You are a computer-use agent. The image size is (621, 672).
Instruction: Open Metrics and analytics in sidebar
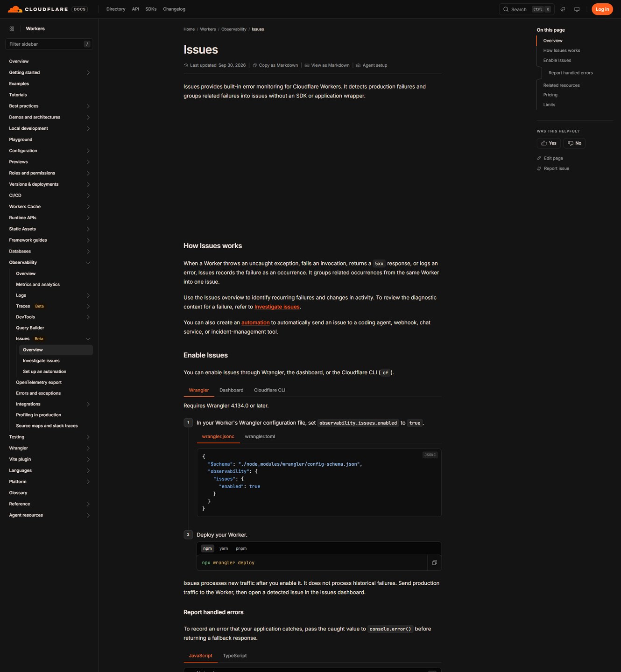38,285
